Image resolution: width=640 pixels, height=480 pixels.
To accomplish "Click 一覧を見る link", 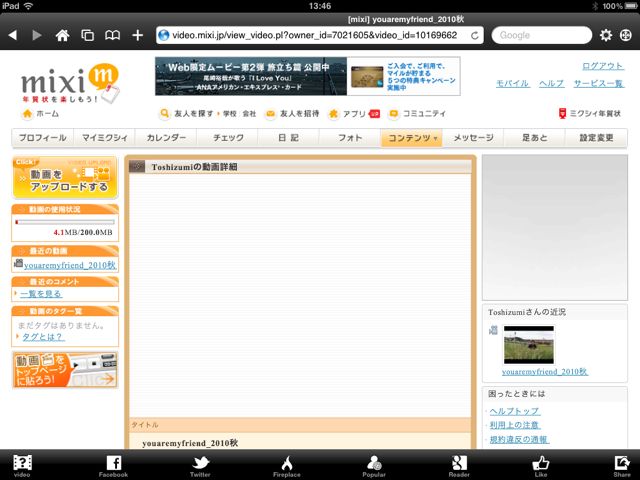I will (x=41, y=293).
